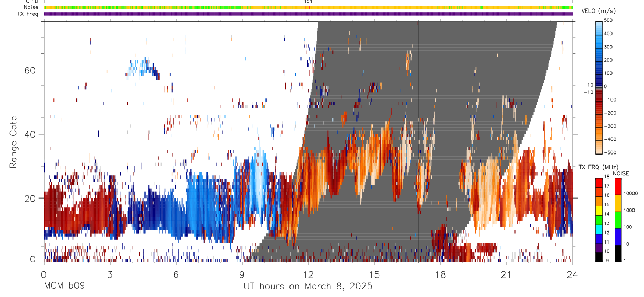Screen dimensions: 644x297
Task: Click the 'NOISE' legend title
Action: 622,173
